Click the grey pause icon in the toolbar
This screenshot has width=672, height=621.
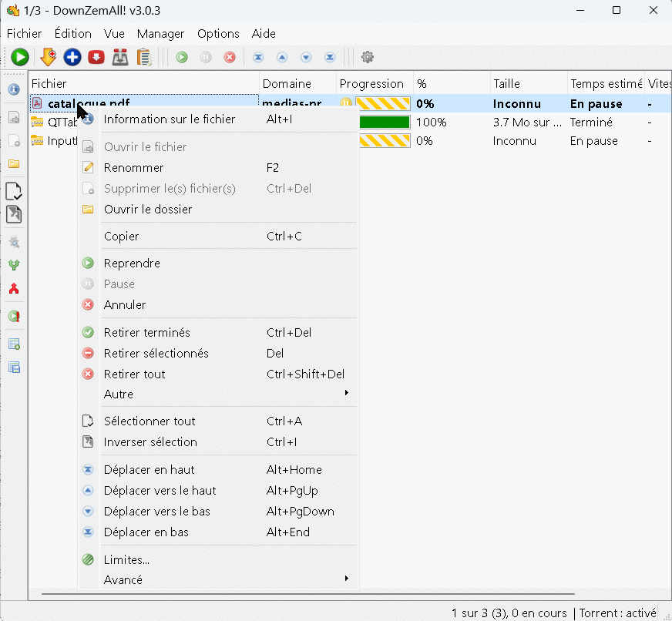206,57
